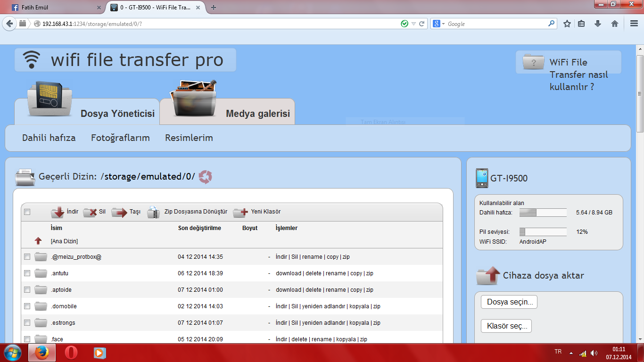Click the Sil delete icon in file toolbar
The height and width of the screenshot is (362, 644).
tap(90, 213)
